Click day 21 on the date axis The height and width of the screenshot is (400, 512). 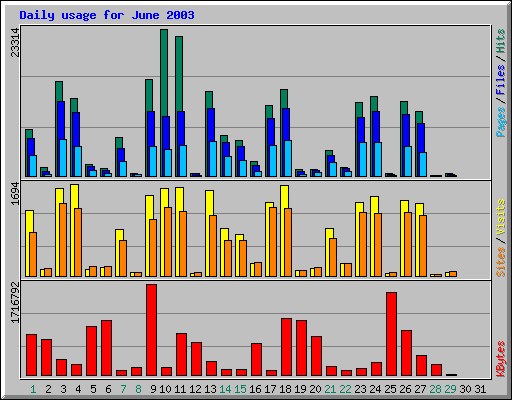pyautogui.click(x=330, y=389)
